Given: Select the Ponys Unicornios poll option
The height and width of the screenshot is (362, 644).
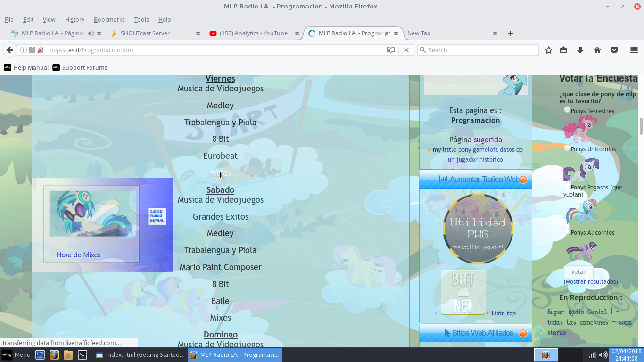Looking at the screenshot, I should pos(567,148).
